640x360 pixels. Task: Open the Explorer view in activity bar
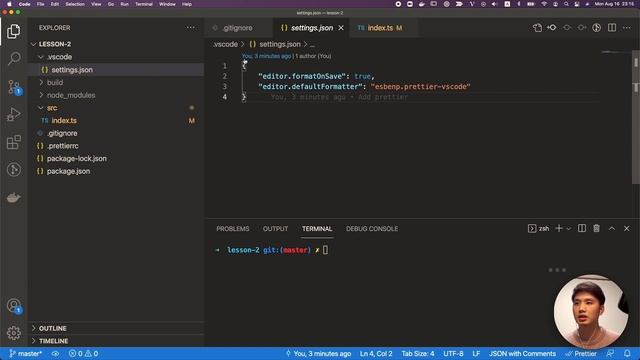(13, 31)
